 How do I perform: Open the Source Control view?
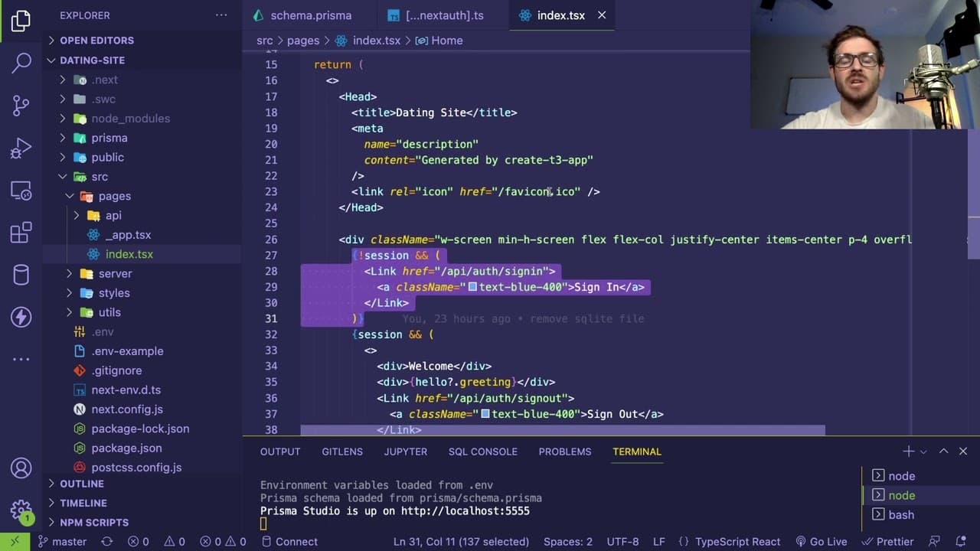(x=21, y=105)
